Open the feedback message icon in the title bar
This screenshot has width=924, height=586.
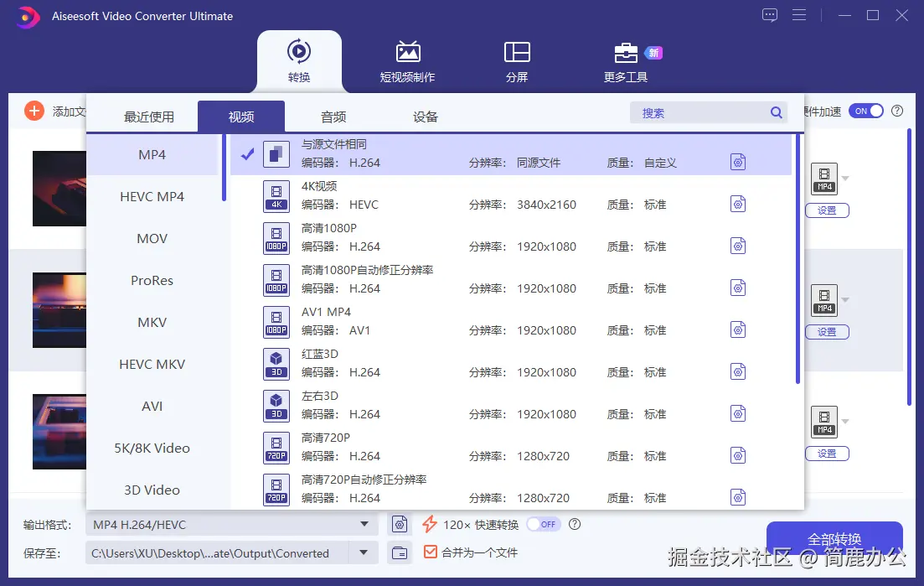click(x=769, y=15)
